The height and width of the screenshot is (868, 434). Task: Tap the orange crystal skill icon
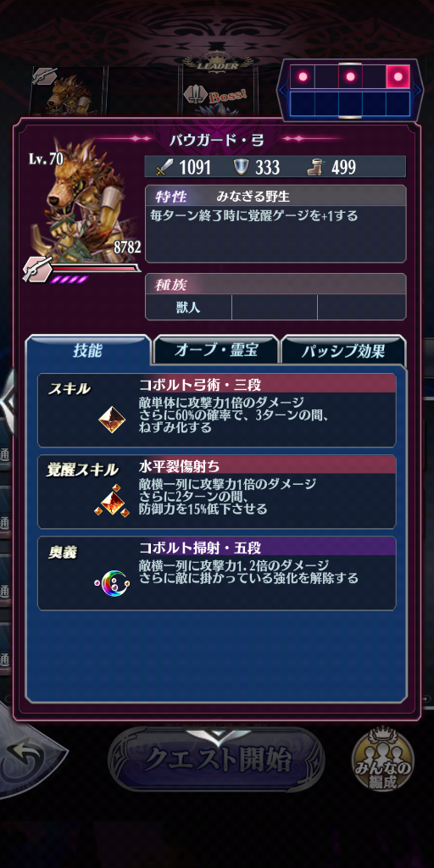[112, 419]
